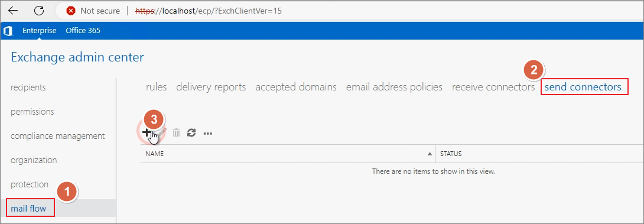Screen dimensions: 644x224
Task: Open the receive connectors tab
Action: 493,87
